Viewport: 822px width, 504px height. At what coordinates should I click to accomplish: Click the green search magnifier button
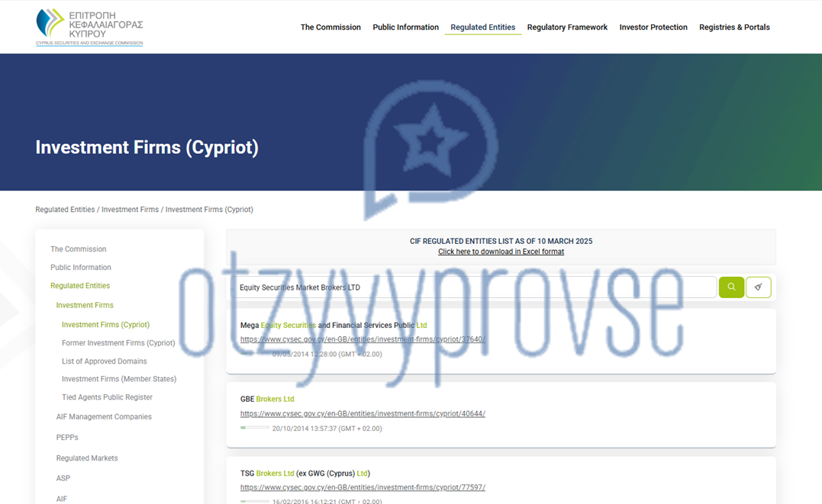(731, 287)
